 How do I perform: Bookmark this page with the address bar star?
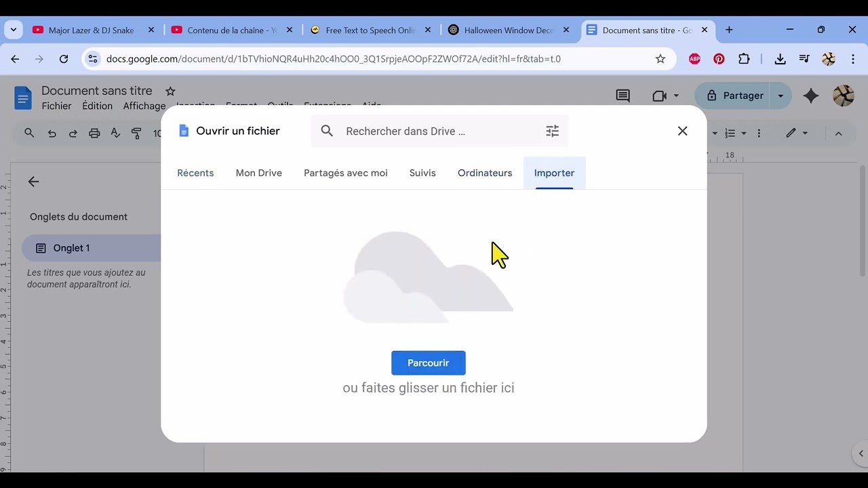pyautogui.click(x=660, y=59)
